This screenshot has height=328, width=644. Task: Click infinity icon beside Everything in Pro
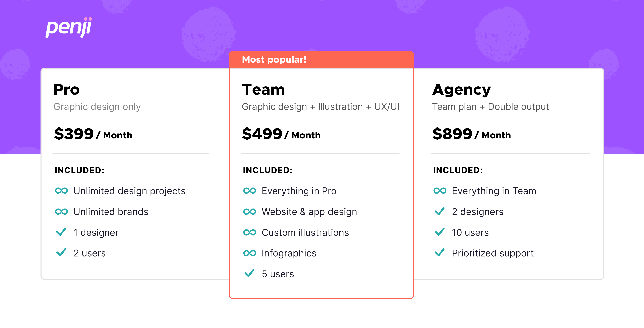pyautogui.click(x=249, y=191)
